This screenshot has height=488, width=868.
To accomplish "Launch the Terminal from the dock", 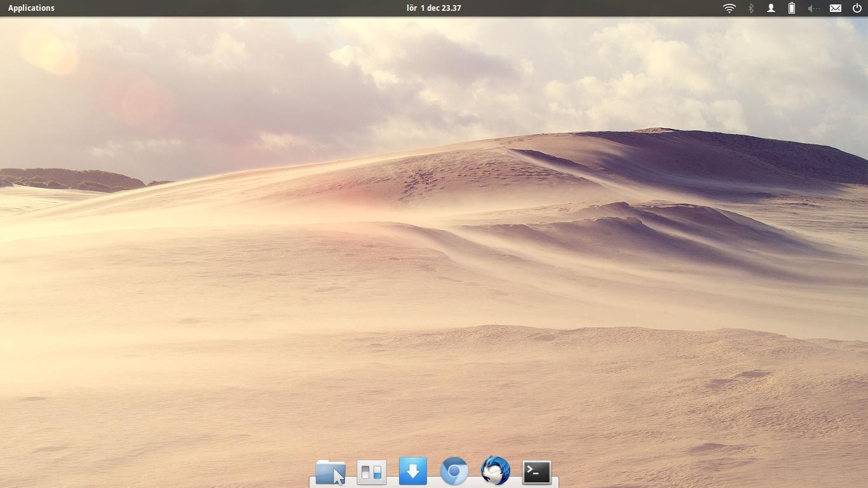I will pyautogui.click(x=536, y=472).
